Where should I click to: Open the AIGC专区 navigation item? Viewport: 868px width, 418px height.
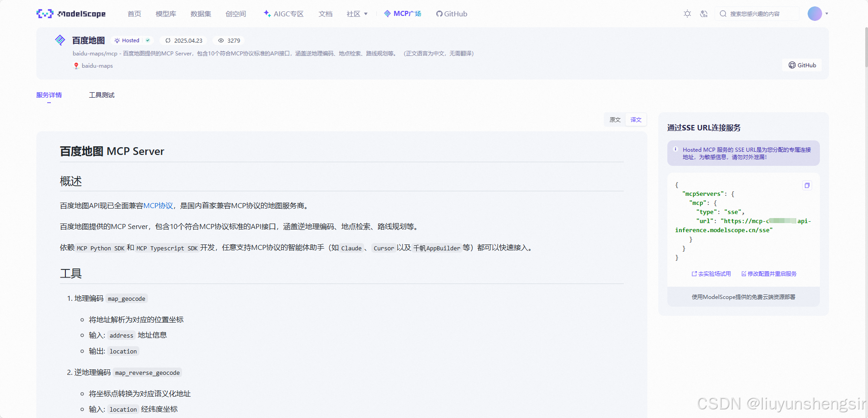pos(284,14)
